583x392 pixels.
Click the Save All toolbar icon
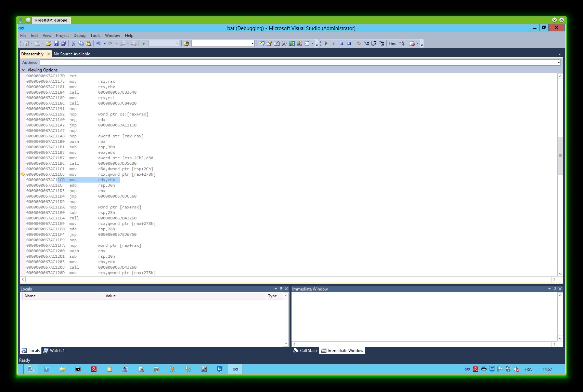64,43
